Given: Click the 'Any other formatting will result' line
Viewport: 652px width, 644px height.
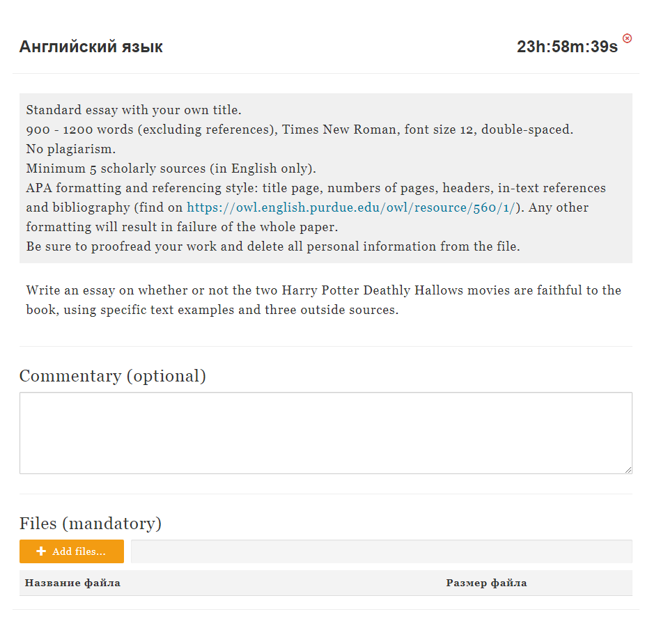Looking at the screenshot, I should [x=181, y=227].
